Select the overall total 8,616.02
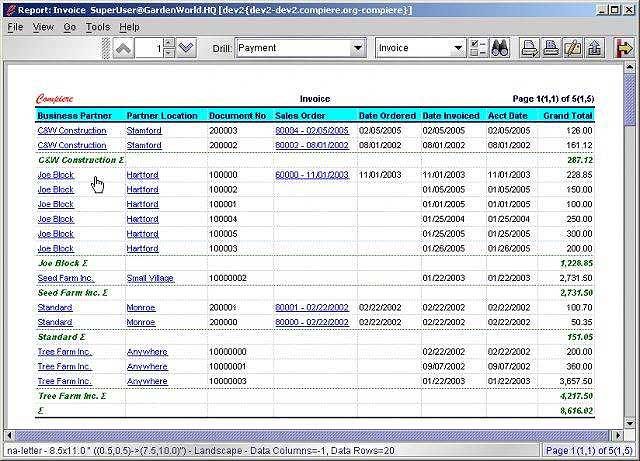This screenshot has width=640, height=461. tap(576, 411)
